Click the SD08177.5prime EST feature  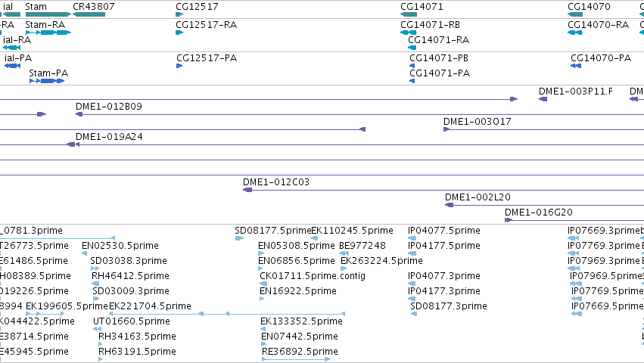tap(239, 238)
